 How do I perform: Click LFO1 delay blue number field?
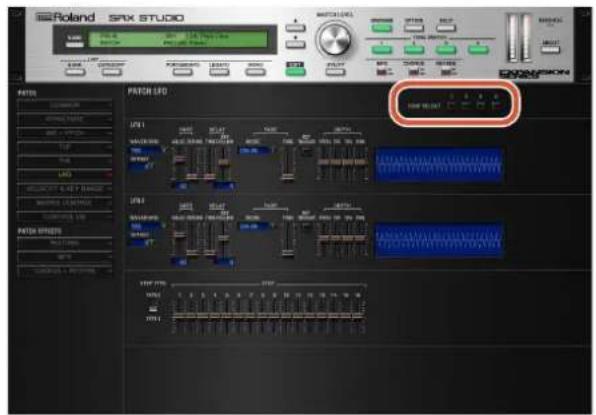(x=224, y=186)
